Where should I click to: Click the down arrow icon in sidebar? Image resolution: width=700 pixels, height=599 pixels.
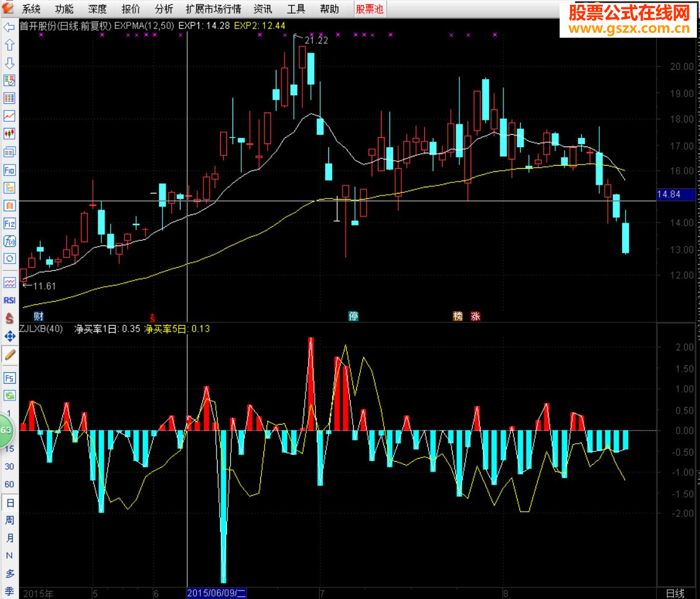(9, 63)
